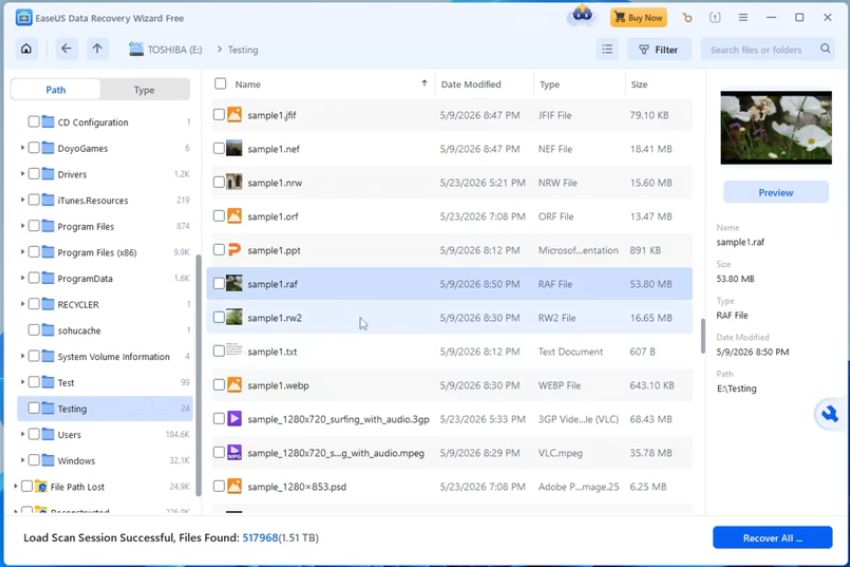Sort by the Type column header
The height and width of the screenshot is (567, 850).
click(x=549, y=84)
